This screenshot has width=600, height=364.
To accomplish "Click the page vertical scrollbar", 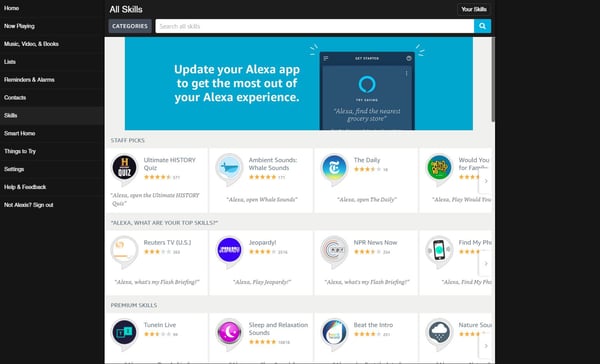I will coord(493,80).
